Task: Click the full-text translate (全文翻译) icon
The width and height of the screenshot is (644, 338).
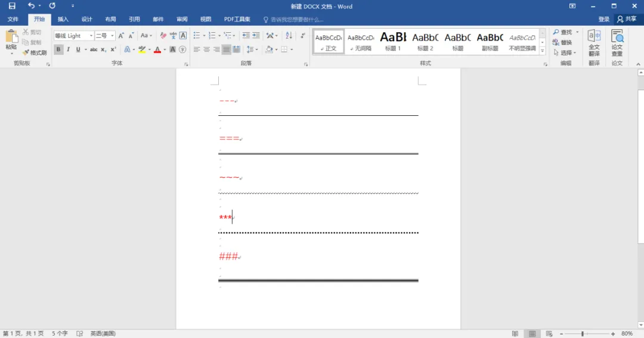Action: click(594, 43)
